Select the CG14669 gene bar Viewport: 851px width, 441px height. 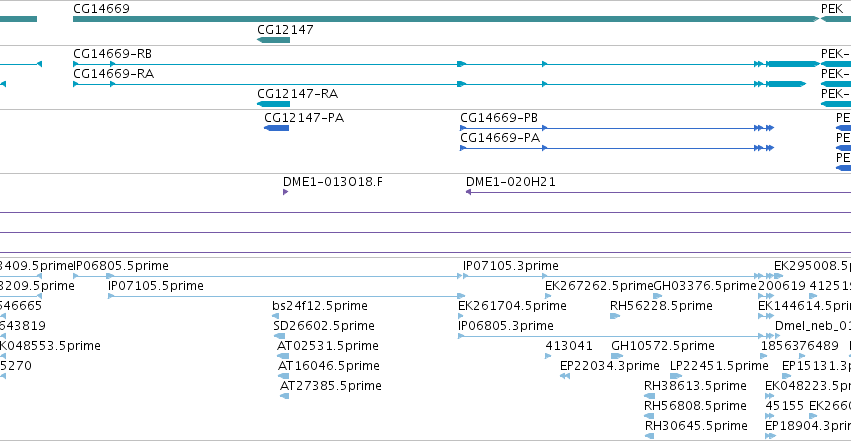[446, 19]
